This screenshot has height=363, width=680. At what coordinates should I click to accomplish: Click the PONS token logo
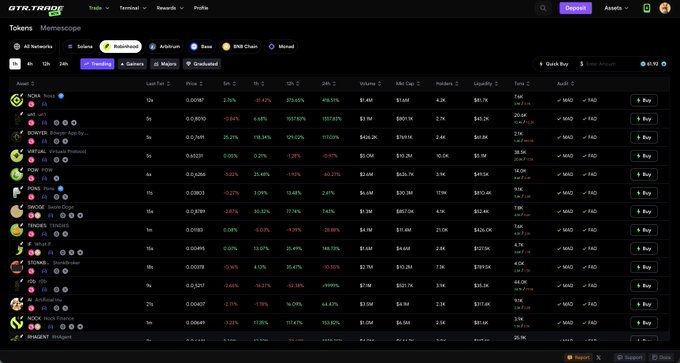[16, 193]
